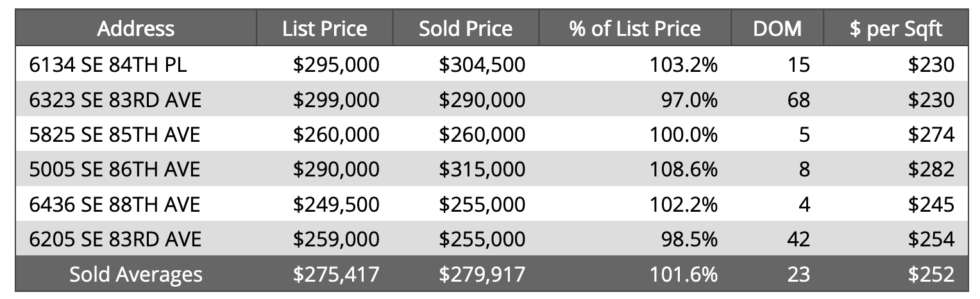Image resolution: width=980 pixels, height=299 pixels.
Task: Click the List Price column header
Action: pos(325,29)
